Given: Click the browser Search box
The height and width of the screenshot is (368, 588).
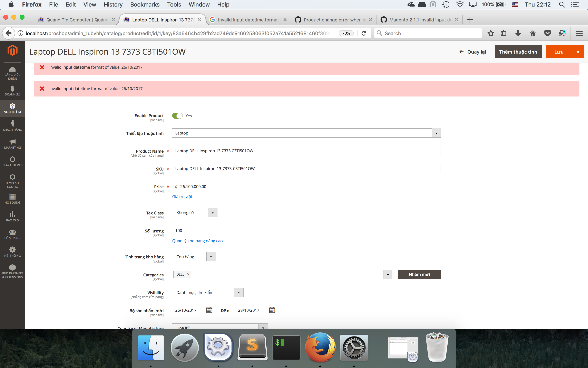Looking at the screenshot, I should pos(428,33).
